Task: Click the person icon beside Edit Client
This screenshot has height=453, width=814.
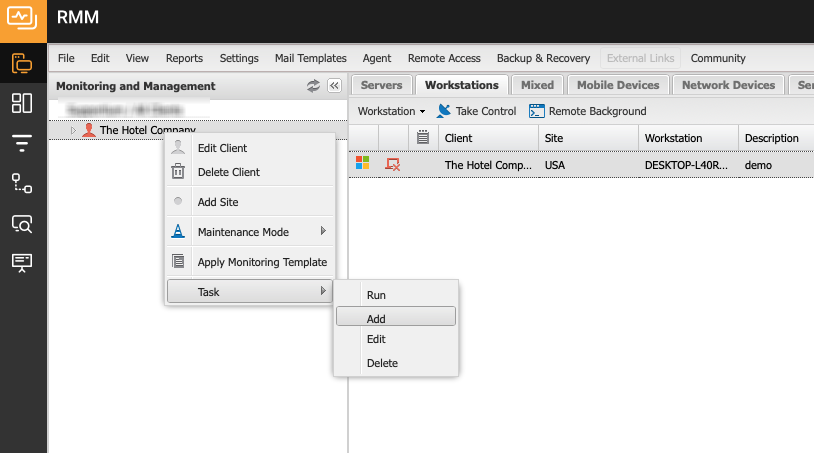Action: [178, 147]
